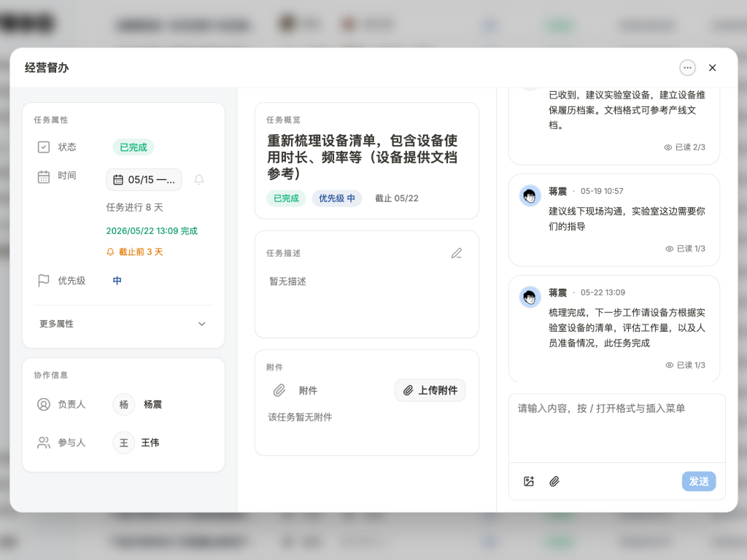Expand 更多属性 section
The image size is (747, 560).
click(x=123, y=324)
